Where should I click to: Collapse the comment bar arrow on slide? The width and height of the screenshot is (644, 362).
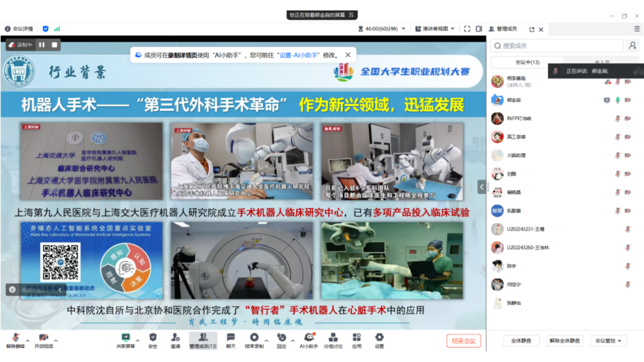(x=60, y=289)
